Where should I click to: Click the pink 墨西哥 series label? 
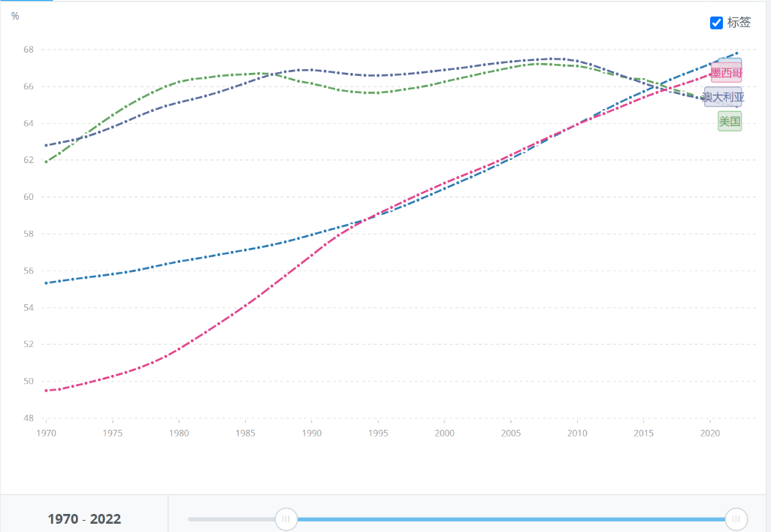[726, 73]
